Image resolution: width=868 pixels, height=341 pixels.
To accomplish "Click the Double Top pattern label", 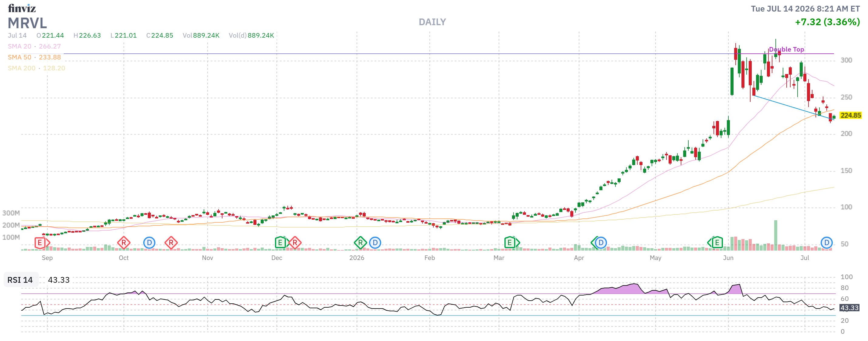I will [786, 49].
